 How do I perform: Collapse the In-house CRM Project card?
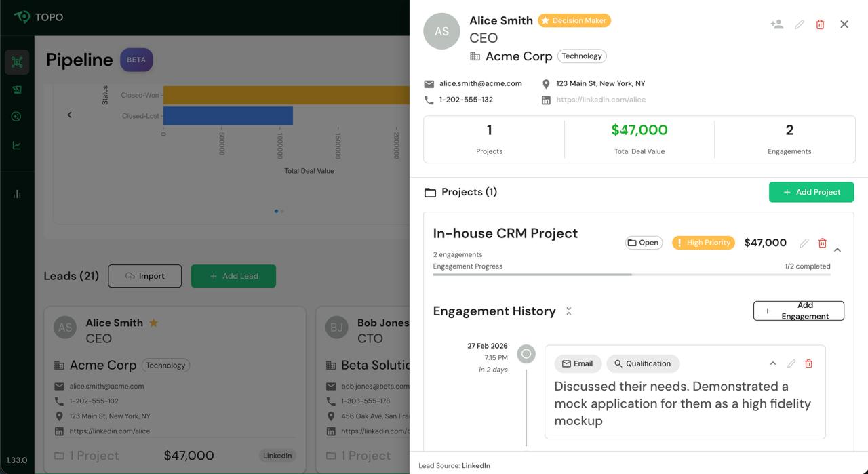click(837, 250)
